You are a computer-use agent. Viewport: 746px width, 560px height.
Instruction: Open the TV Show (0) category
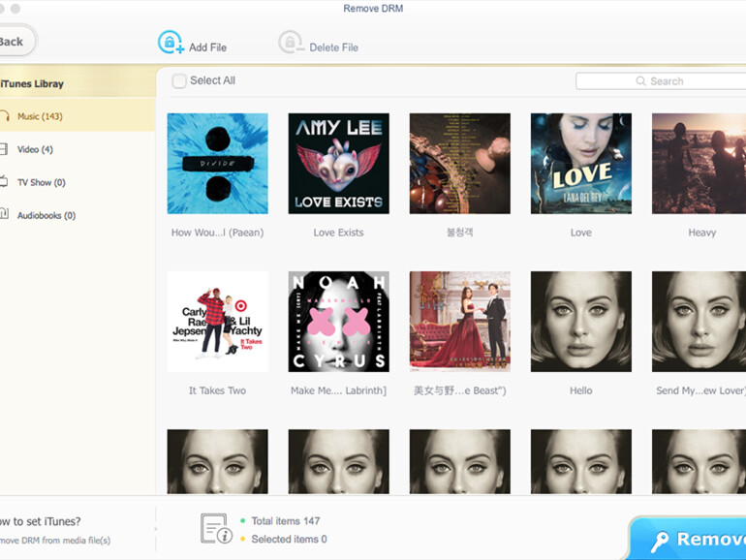(x=78, y=182)
